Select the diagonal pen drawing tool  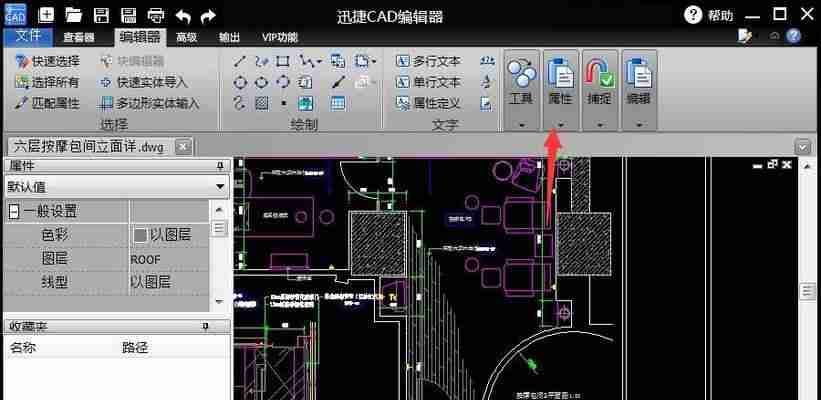pyautogui.click(x=338, y=82)
